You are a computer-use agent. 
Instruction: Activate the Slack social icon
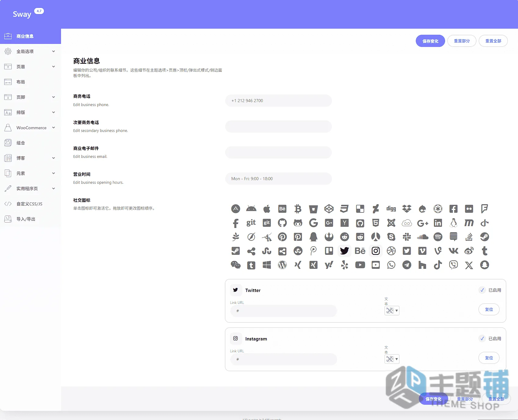[407, 237]
